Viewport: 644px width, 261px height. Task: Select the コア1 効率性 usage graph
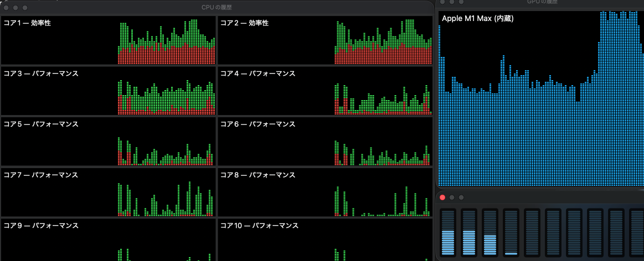pos(108,40)
